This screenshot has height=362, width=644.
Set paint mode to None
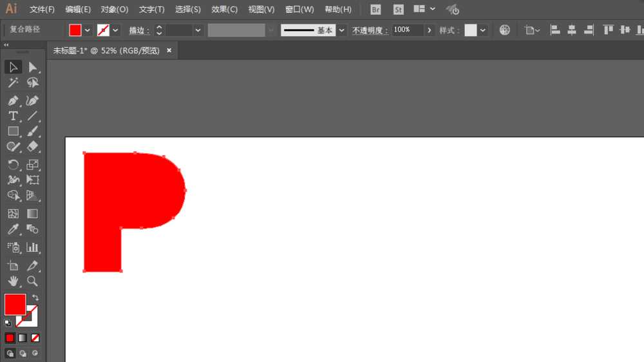pos(35,338)
